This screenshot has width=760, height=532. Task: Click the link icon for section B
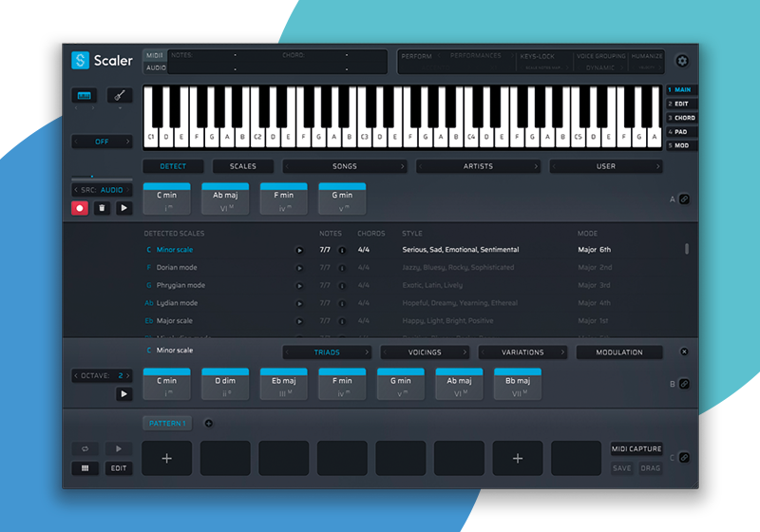pos(684,384)
